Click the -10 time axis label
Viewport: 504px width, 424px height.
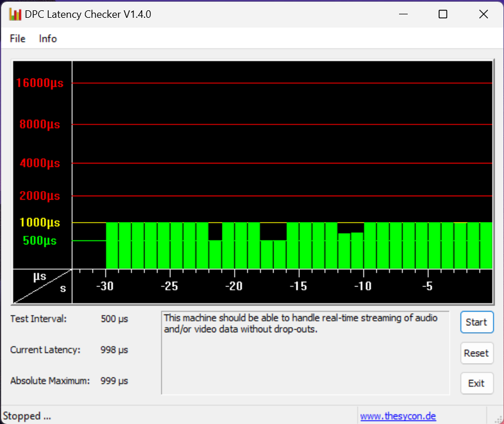pyautogui.click(x=363, y=286)
